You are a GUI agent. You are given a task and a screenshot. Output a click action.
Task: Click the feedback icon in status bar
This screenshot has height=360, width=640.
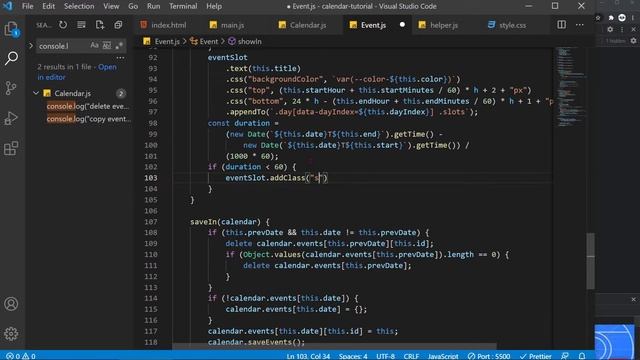pyautogui.click(x=565, y=356)
